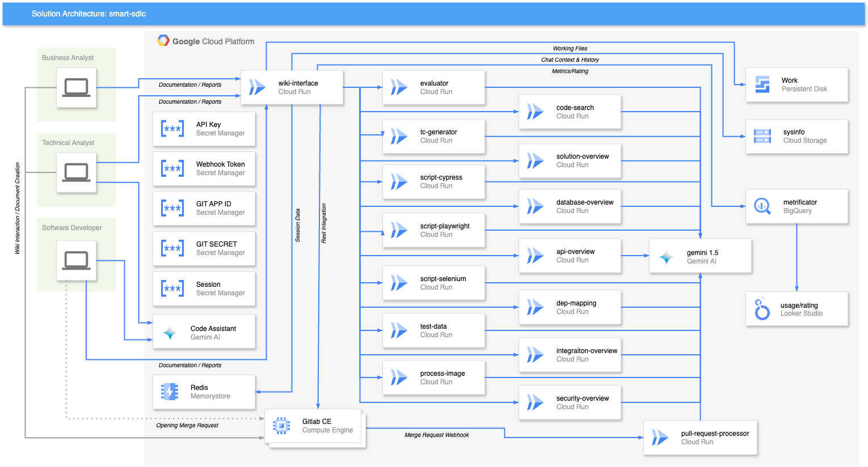Screen dimensions: 868x467
Task: Click the database-overview Cloud Run icon
Action: click(536, 206)
